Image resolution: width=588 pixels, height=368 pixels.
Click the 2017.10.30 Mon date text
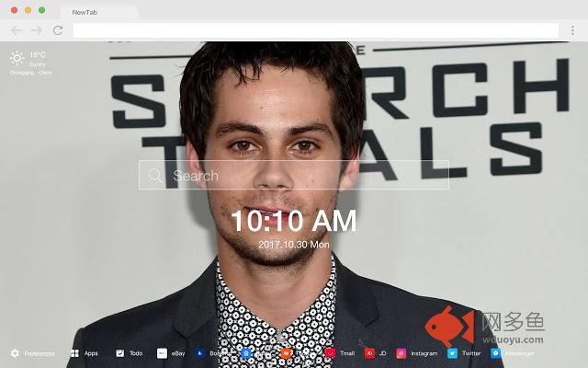pos(294,245)
